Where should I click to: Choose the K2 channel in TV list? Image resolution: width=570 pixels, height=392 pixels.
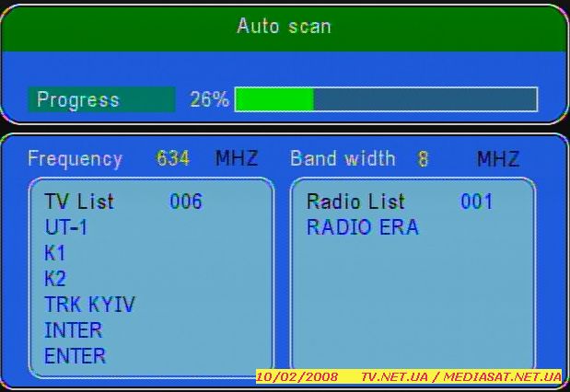click(x=55, y=279)
